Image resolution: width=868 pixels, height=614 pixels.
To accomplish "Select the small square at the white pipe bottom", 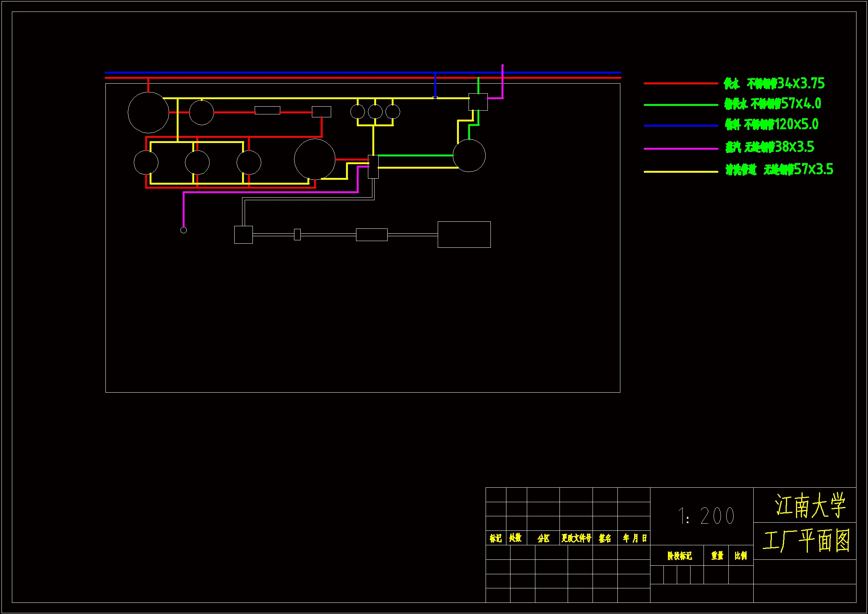I will [x=244, y=234].
